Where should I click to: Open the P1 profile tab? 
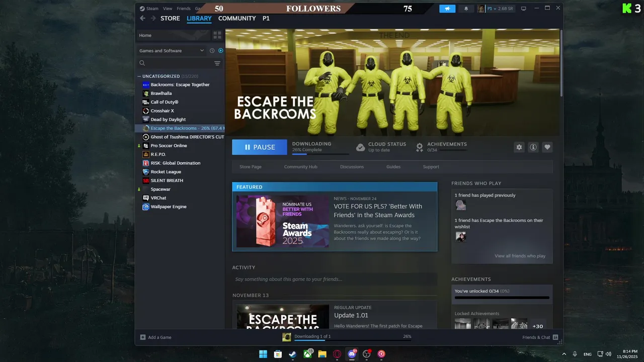pyautogui.click(x=266, y=18)
